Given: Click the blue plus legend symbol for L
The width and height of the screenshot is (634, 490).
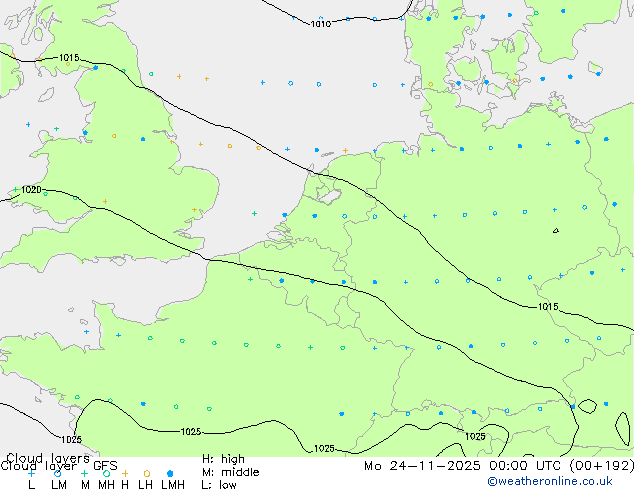Looking at the screenshot, I should coord(31,473).
